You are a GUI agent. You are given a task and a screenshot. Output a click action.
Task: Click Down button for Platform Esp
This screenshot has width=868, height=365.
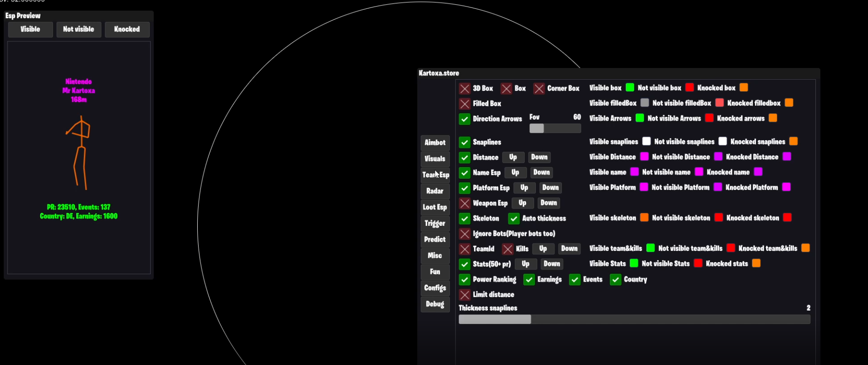(x=550, y=188)
